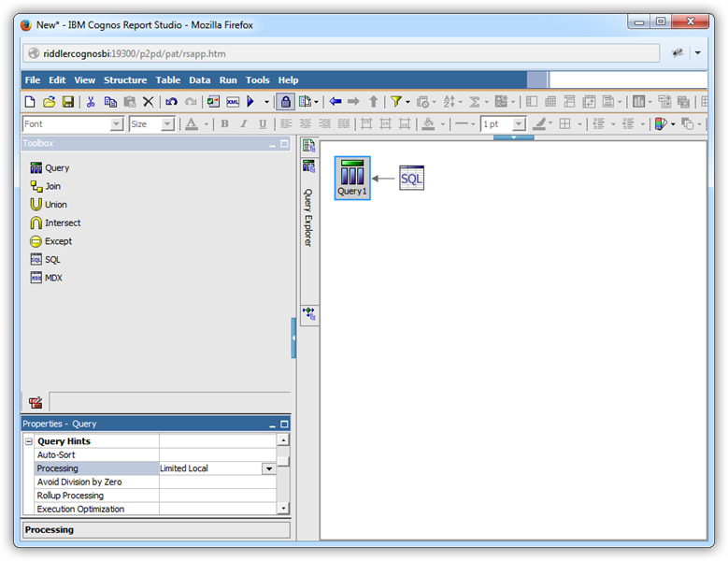Toggle the Toolbox tab at panel bottom

click(x=36, y=403)
